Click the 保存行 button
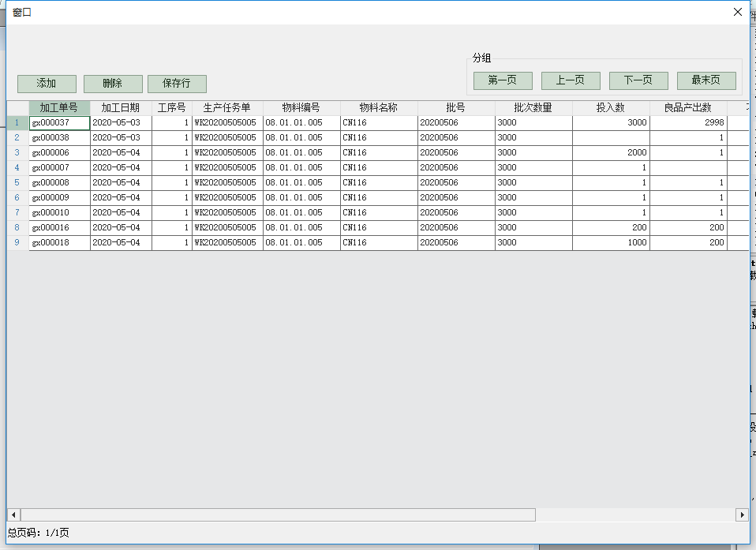This screenshot has height=550, width=756. coord(177,84)
